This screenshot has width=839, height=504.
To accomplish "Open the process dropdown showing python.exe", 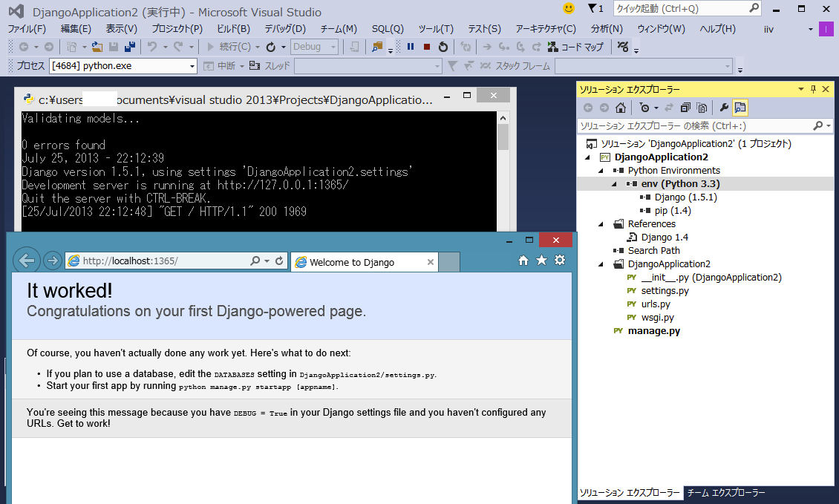I will pos(192,66).
